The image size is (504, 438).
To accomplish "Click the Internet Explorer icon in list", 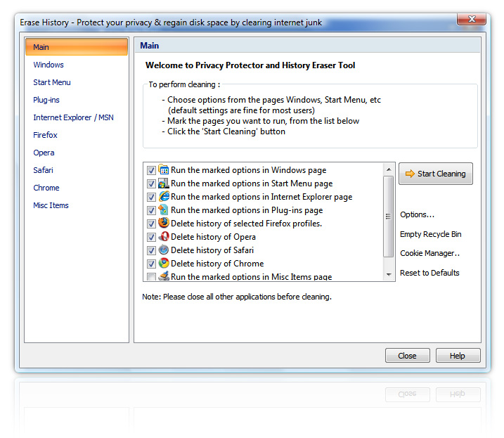I will 164,197.
